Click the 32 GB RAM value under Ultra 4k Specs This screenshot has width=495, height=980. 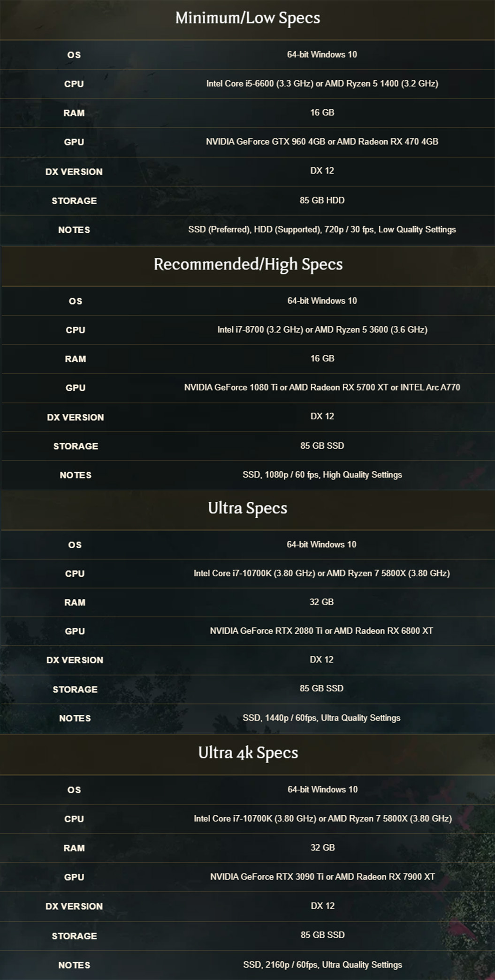[x=322, y=848]
